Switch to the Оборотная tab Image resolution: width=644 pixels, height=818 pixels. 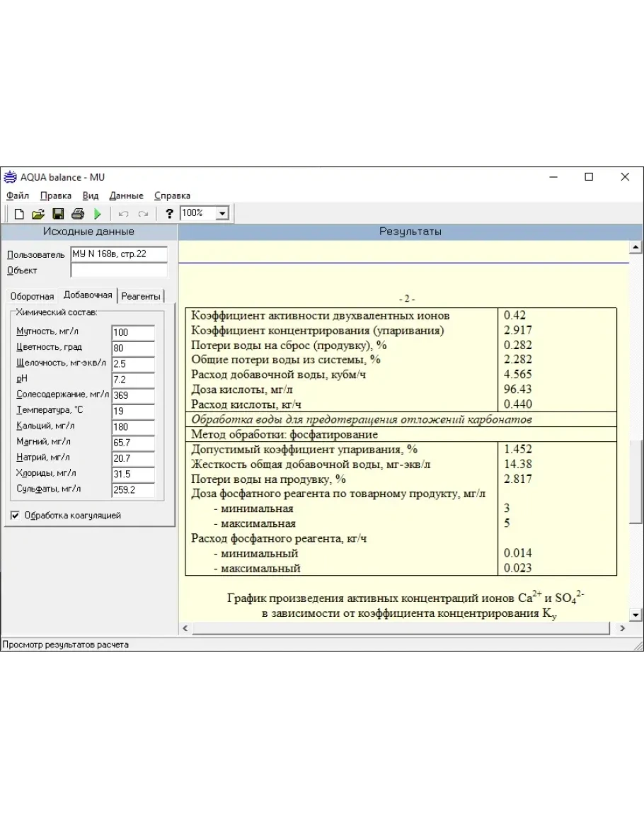[32, 296]
